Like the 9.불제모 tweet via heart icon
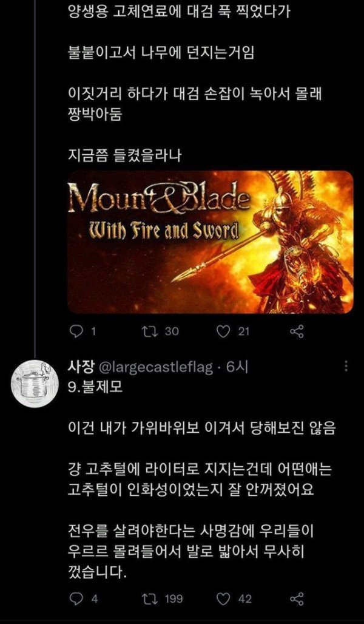The width and height of the screenshot is (364, 624). pos(223,598)
